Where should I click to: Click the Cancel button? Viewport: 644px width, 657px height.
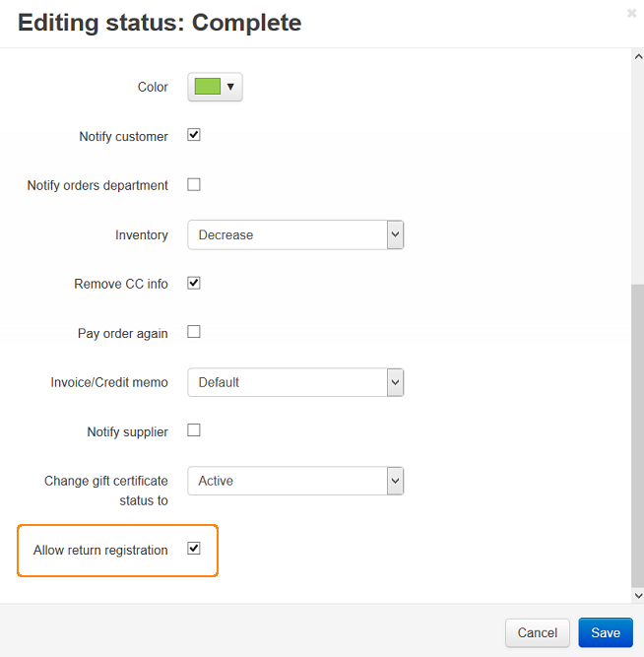(537, 632)
